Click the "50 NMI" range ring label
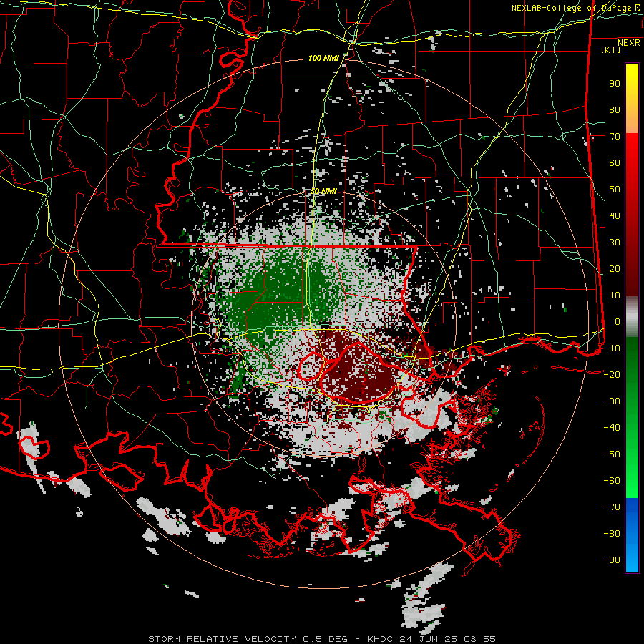644x644 pixels. 323,191
